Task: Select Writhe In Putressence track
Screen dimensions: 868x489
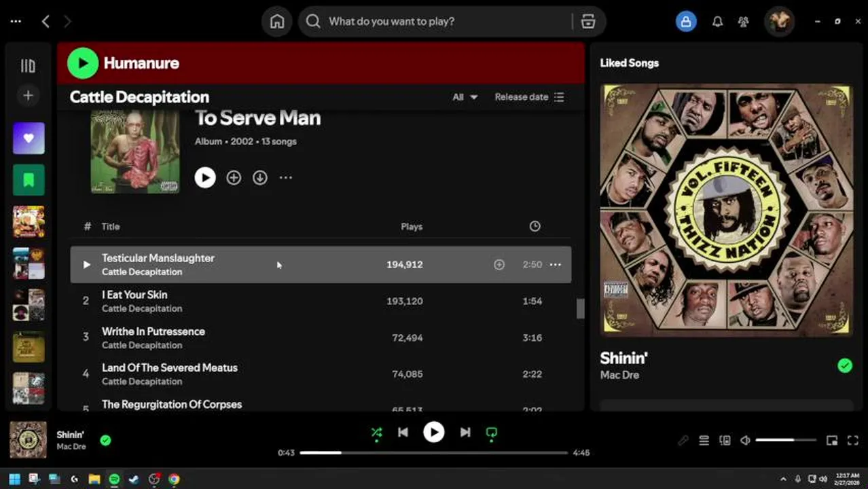Action: point(321,338)
